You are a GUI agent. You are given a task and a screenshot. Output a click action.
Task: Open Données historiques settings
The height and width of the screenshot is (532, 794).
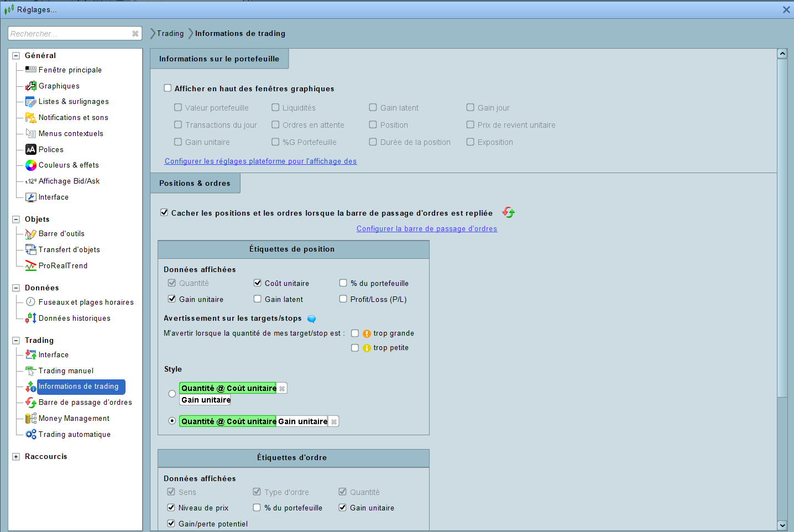[x=75, y=318]
